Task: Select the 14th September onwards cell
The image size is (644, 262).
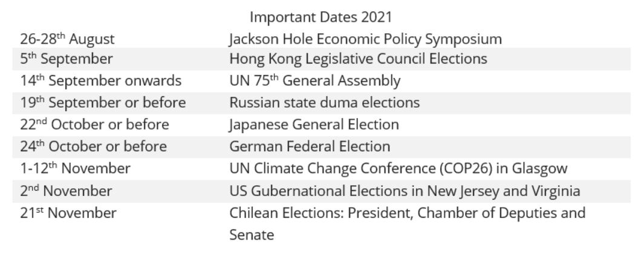Action: 100,81
